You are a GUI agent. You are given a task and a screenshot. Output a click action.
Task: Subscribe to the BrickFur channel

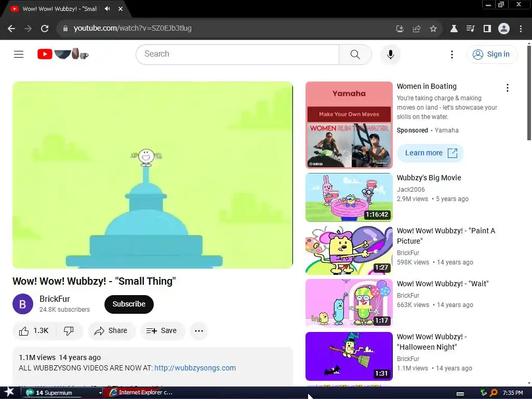click(x=129, y=304)
